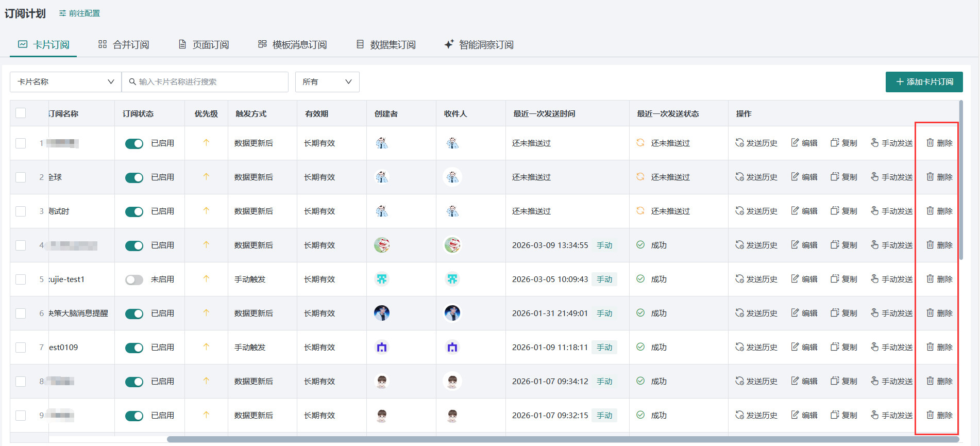Follow the 前往配置 link

click(79, 13)
